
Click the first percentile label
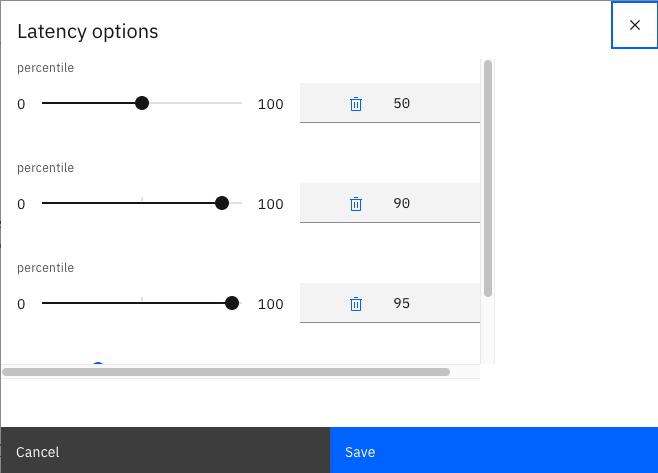tap(45, 68)
